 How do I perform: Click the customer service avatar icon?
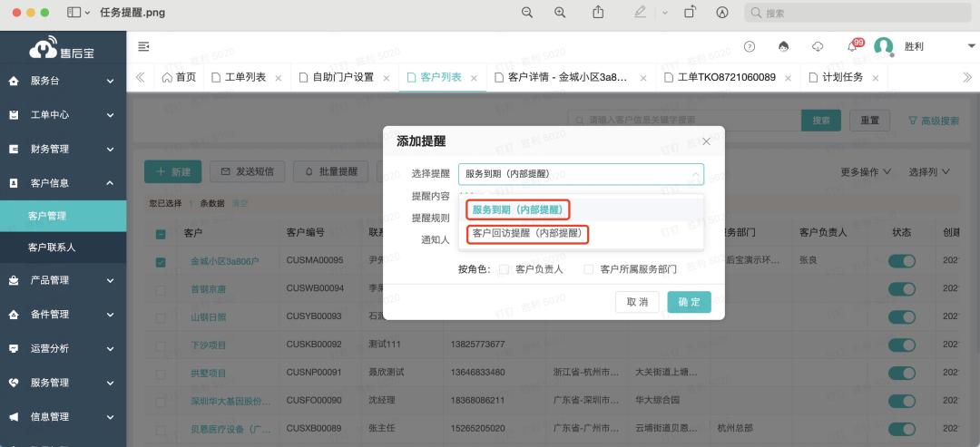[x=783, y=46]
